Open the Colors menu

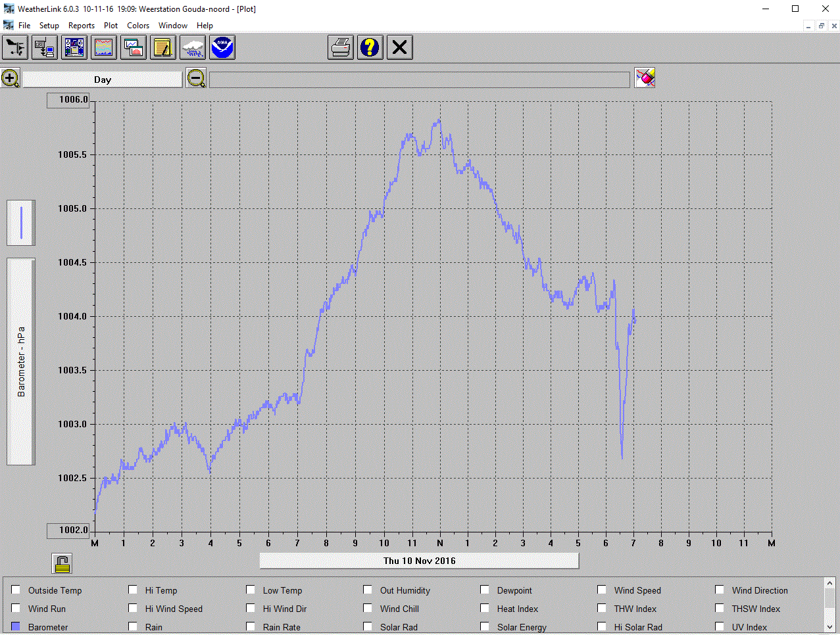pos(138,26)
